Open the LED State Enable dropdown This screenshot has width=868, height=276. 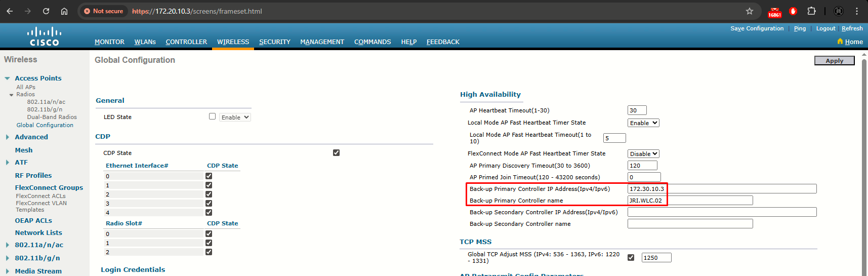(x=235, y=117)
